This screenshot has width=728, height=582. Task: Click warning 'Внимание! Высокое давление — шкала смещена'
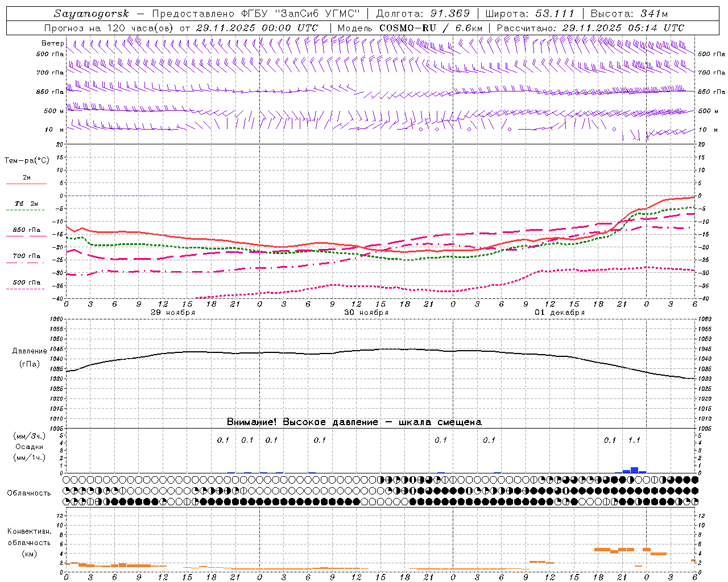point(354,422)
